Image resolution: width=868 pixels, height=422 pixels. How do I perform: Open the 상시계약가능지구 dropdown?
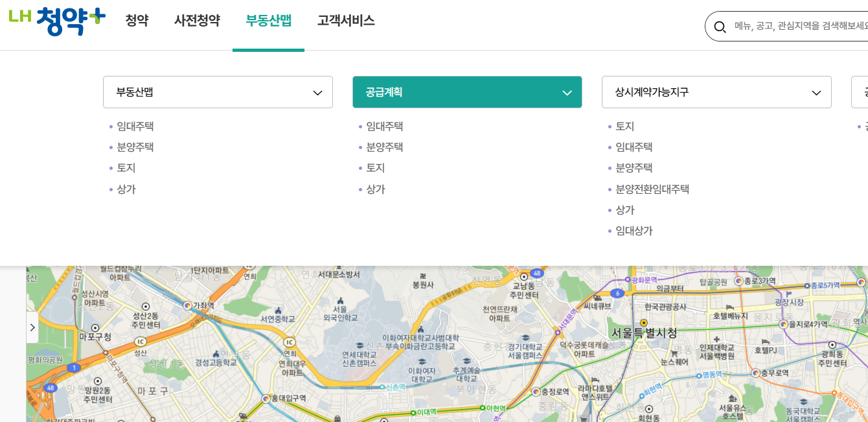[716, 92]
